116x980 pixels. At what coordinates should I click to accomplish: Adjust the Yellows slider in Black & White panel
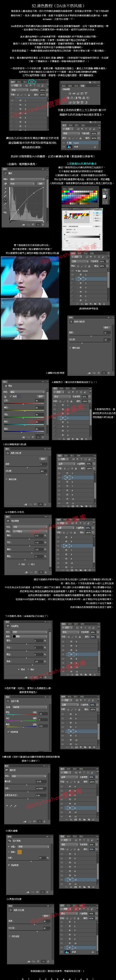[x=25, y=411]
